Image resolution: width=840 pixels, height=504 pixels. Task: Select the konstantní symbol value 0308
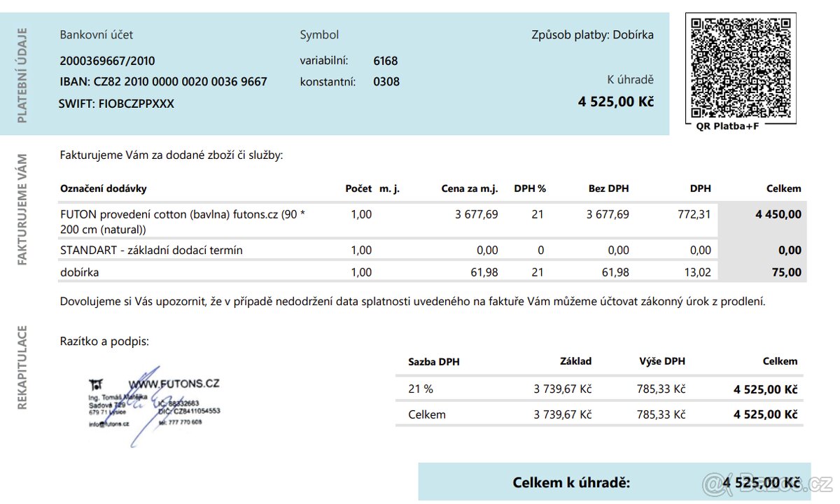pos(386,82)
